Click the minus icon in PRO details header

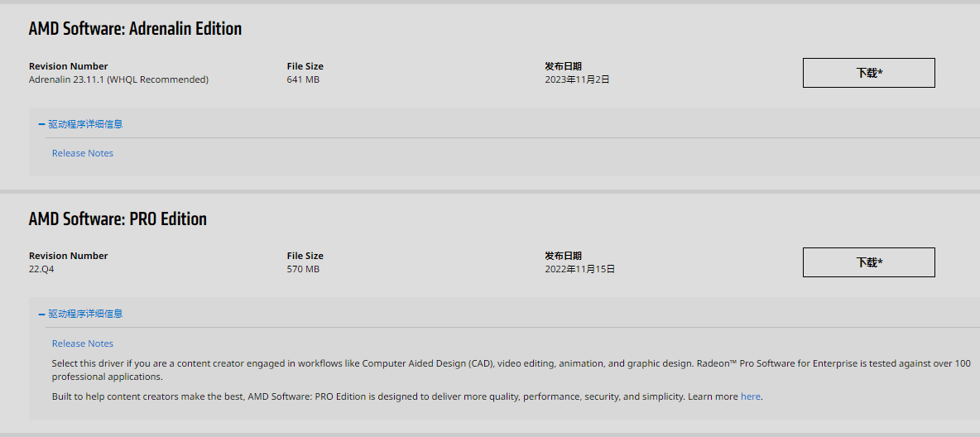coord(41,314)
